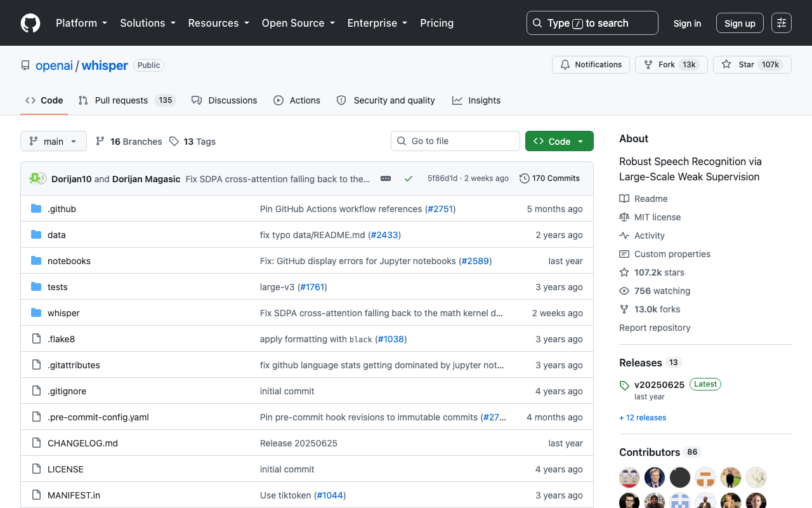Open release v20250625
This screenshot has height=508, width=812.
[659, 385]
